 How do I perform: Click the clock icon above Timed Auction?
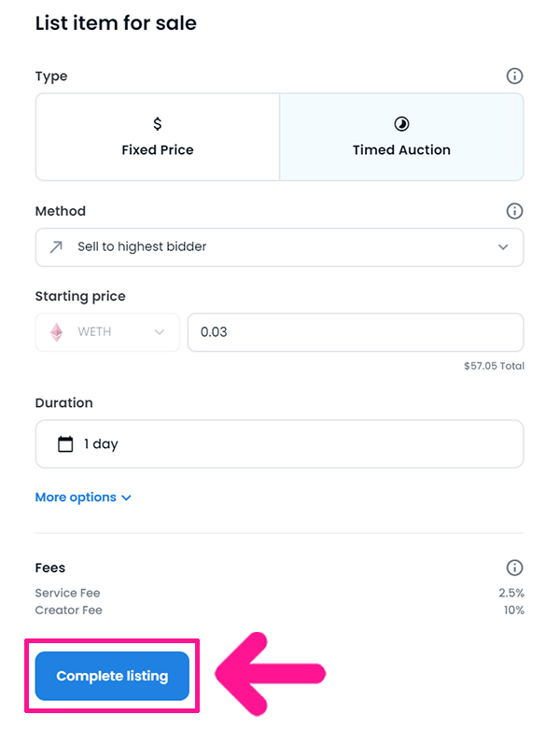click(401, 124)
